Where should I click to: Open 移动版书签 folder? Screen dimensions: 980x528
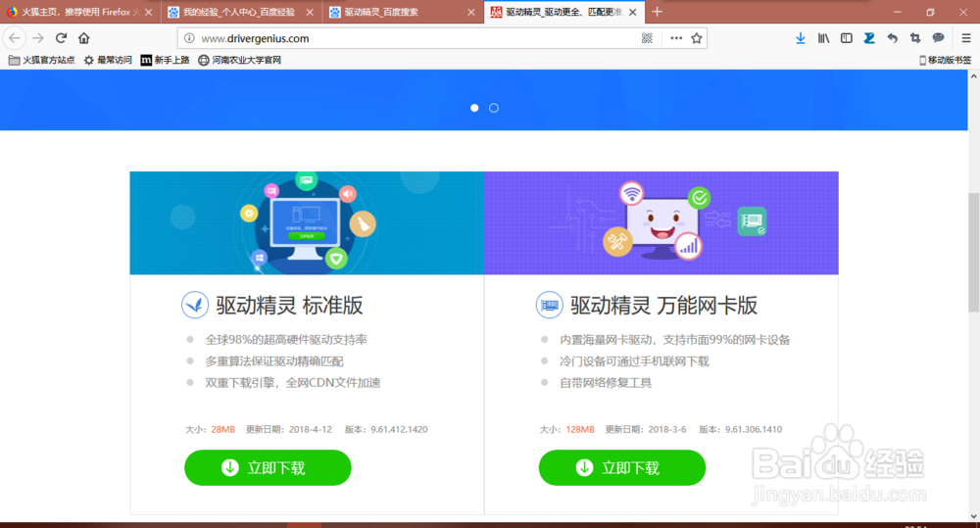(945, 60)
